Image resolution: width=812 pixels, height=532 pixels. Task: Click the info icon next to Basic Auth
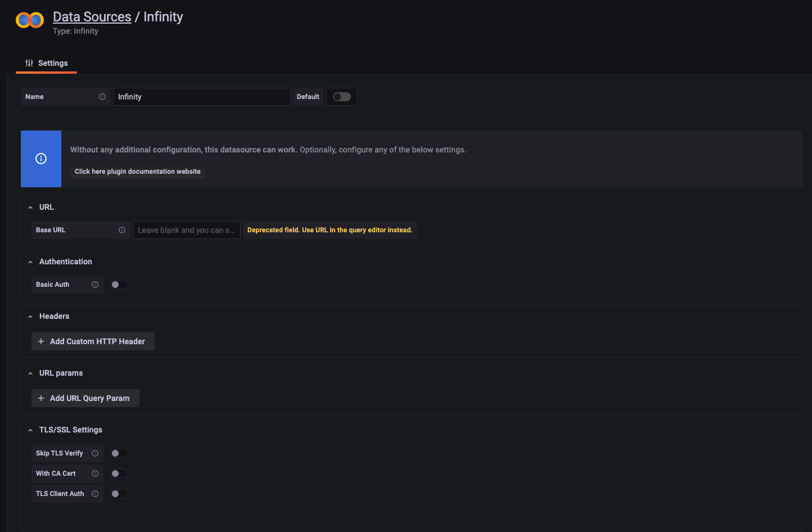pyautogui.click(x=95, y=284)
